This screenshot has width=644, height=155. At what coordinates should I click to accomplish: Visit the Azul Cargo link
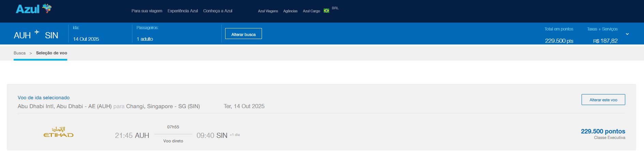point(311,11)
